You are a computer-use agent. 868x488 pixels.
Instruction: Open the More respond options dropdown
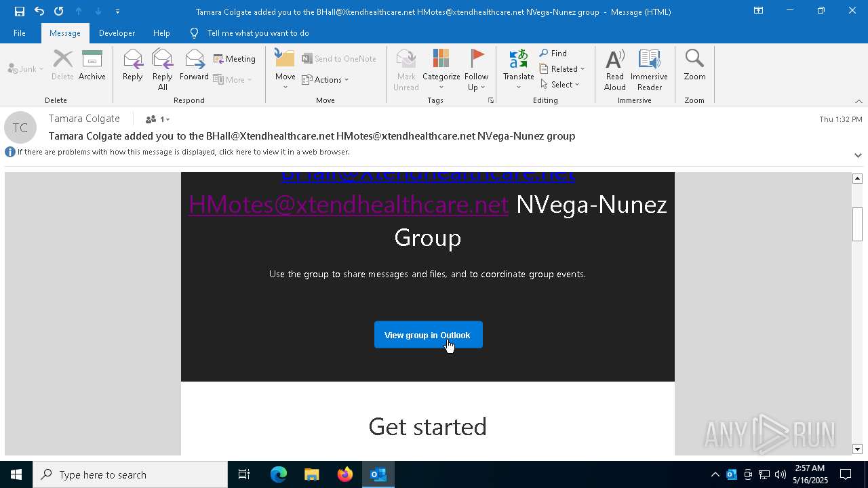233,79
